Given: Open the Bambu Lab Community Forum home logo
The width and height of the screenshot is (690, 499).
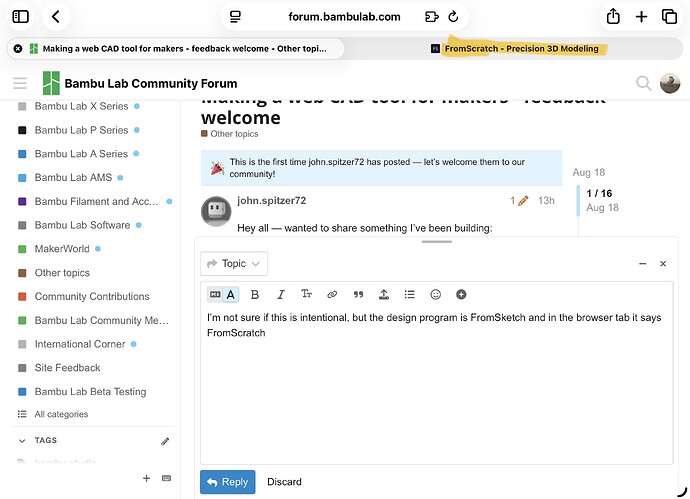Looking at the screenshot, I should [x=140, y=83].
